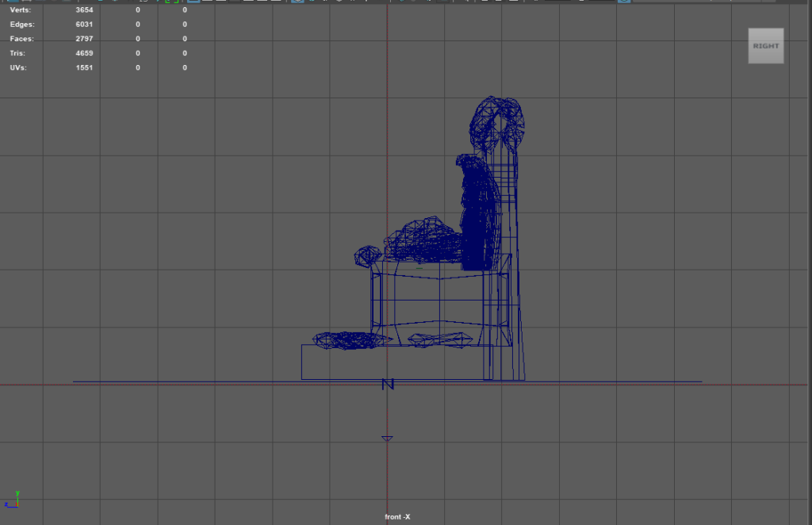The width and height of the screenshot is (812, 525).
Task: Click the N-shaped locator at the origin
Action: point(388,385)
